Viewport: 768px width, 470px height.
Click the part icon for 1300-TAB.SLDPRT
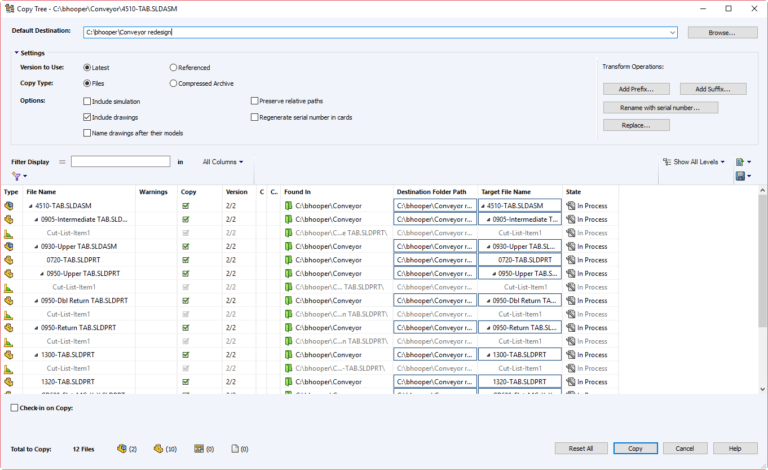pyautogui.click(x=9, y=354)
